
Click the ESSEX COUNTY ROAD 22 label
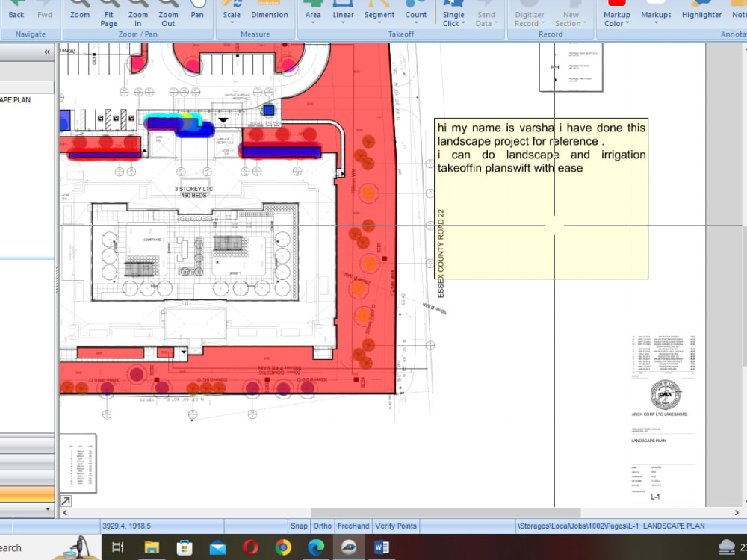[x=441, y=254]
